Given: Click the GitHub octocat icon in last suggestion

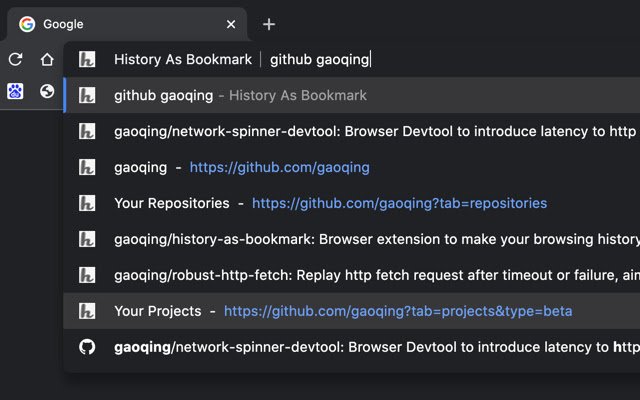Looking at the screenshot, I should tap(87, 347).
